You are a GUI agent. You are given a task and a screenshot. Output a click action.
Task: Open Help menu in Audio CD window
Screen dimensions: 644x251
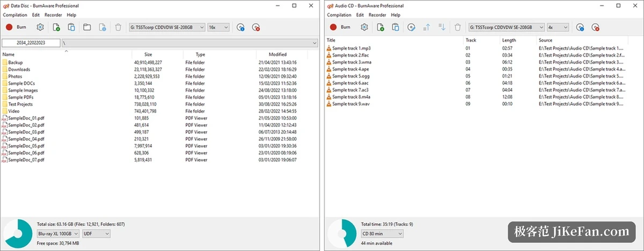click(396, 15)
